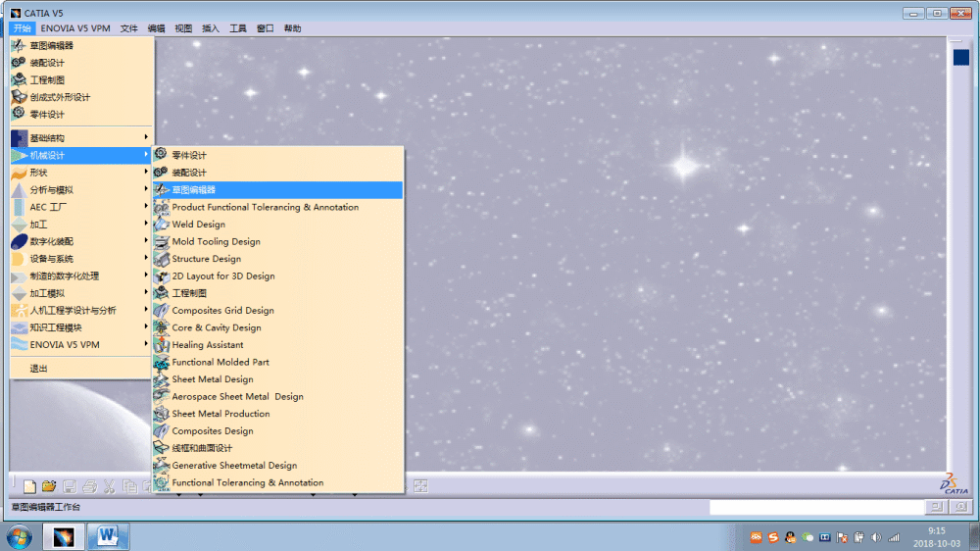This screenshot has height=551, width=980.
Task: Click the Sheet Metal Production icon
Action: pos(162,414)
